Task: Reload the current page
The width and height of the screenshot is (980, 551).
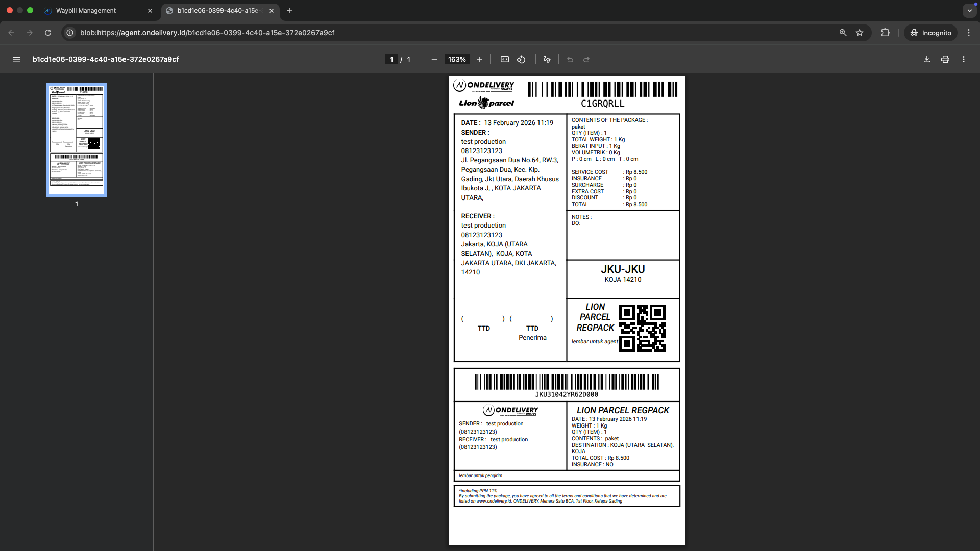Action: coord(48,33)
